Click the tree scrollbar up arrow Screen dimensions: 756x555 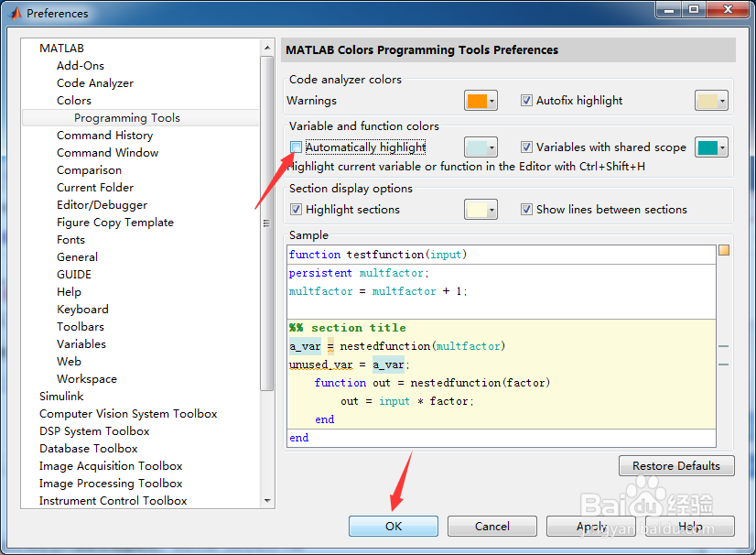[x=267, y=48]
